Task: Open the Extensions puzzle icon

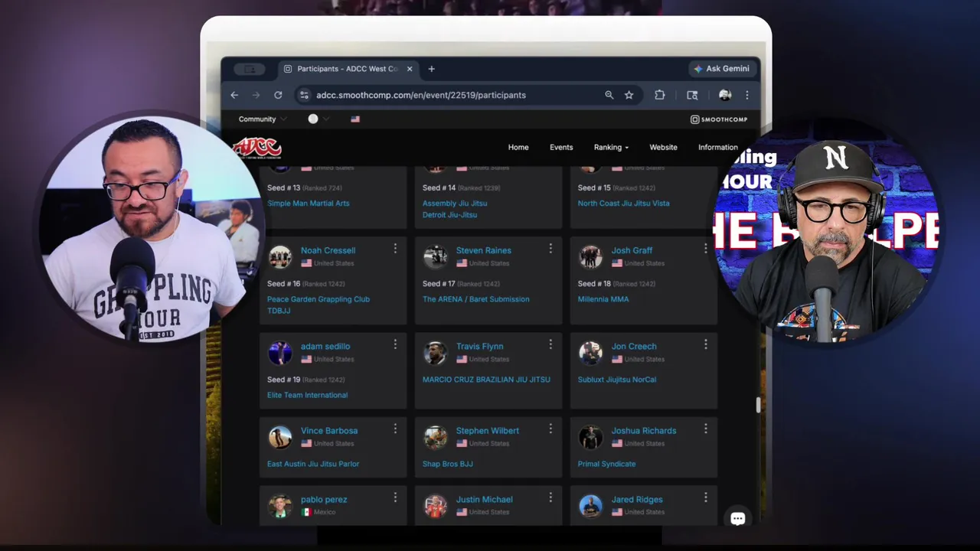Action: click(x=659, y=95)
